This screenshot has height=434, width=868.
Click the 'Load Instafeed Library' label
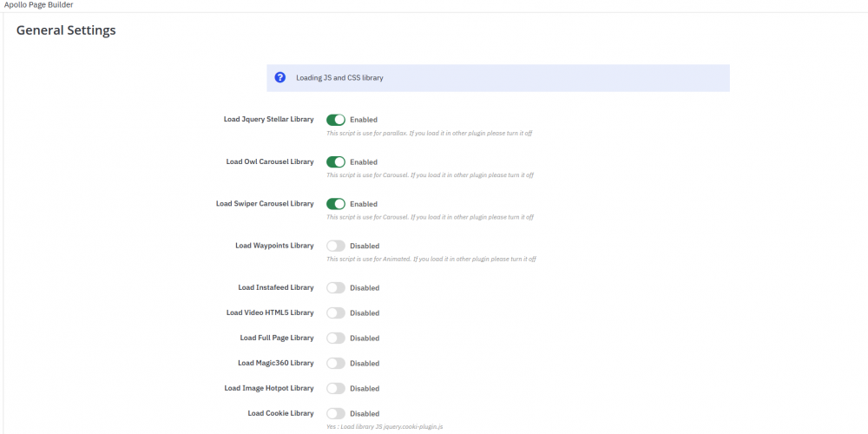276,287
